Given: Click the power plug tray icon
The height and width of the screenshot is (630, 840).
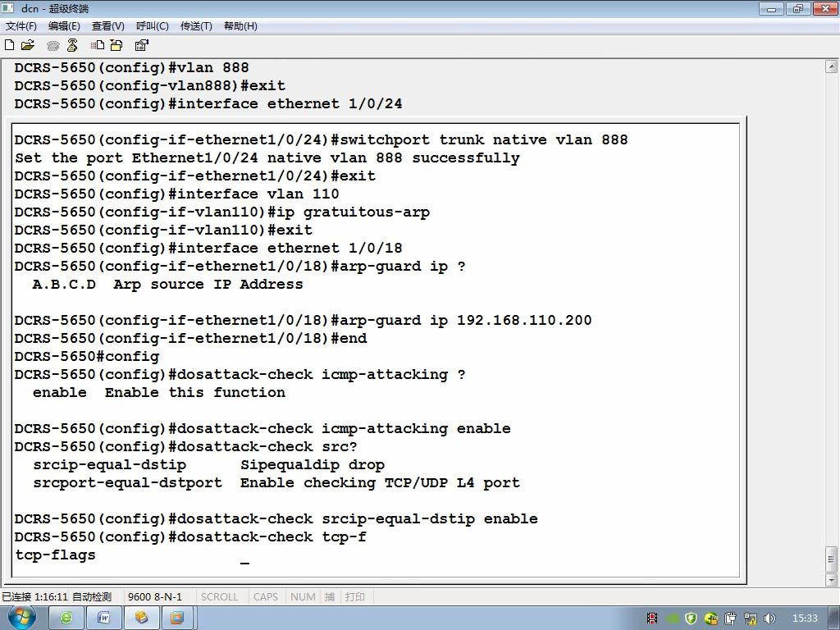Looking at the screenshot, I should (x=731, y=619).
